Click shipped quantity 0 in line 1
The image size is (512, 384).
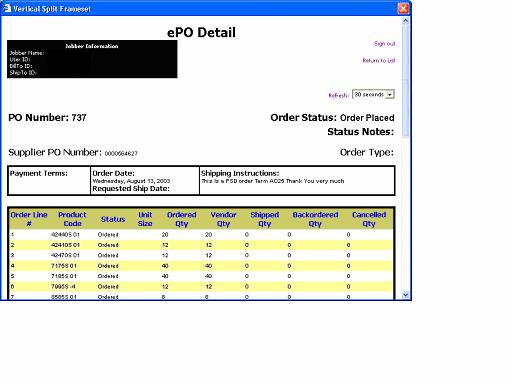pos(247,235)
